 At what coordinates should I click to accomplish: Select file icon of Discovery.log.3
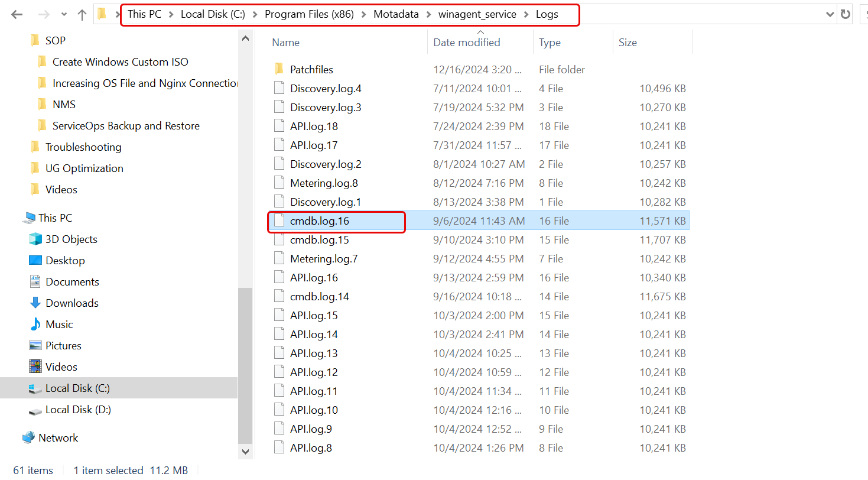pos(279,108)
